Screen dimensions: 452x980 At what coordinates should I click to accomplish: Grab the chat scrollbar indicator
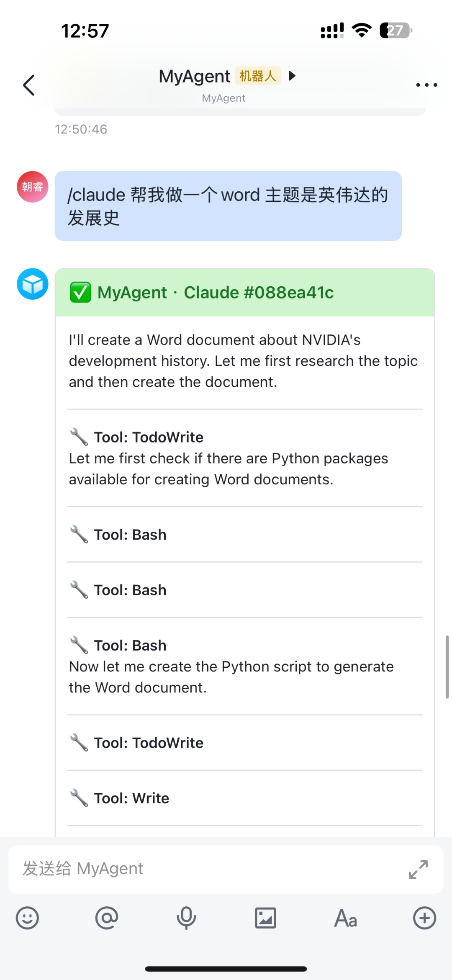[447, 666]
